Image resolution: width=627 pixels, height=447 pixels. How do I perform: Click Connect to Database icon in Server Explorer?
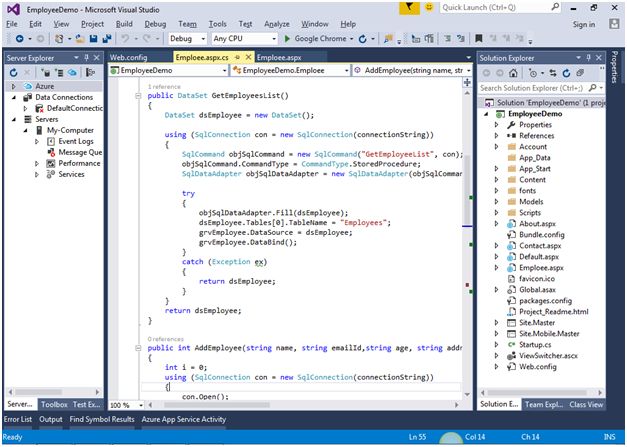(48, 73)
